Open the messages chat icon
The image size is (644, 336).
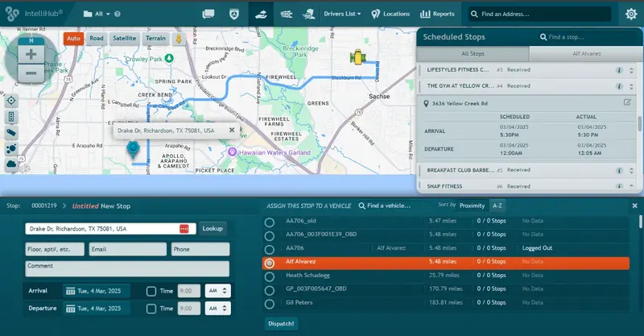pos(208,14)
